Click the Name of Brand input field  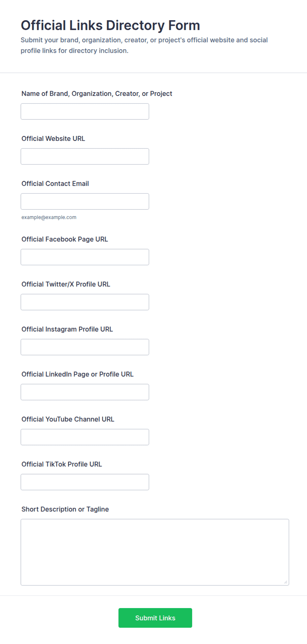coord(85,112)
